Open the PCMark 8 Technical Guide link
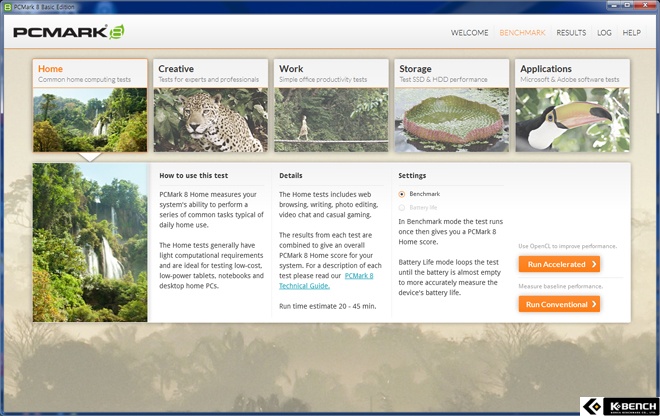Image resolution: width=660 pixels, height=416 pixels. [326, 281]
